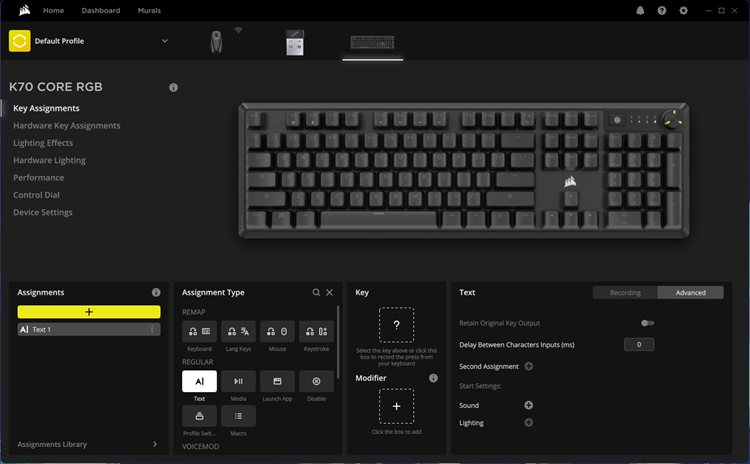750x464 pixels.
Task: Add a new assignment with yellow plus
Action: tap(89, 312)
